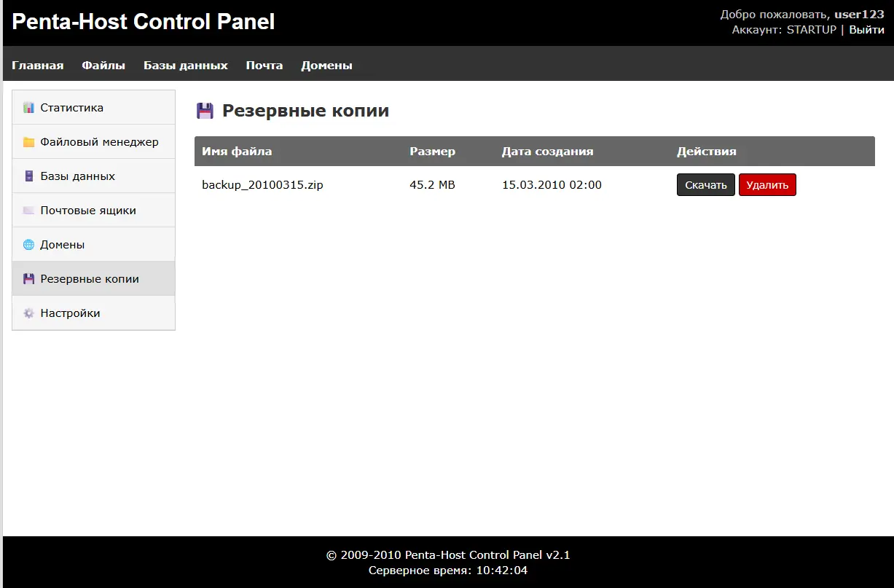Open Файловый менеджер from the sidebar
894x588 pixels.
[x=99, y=142]
